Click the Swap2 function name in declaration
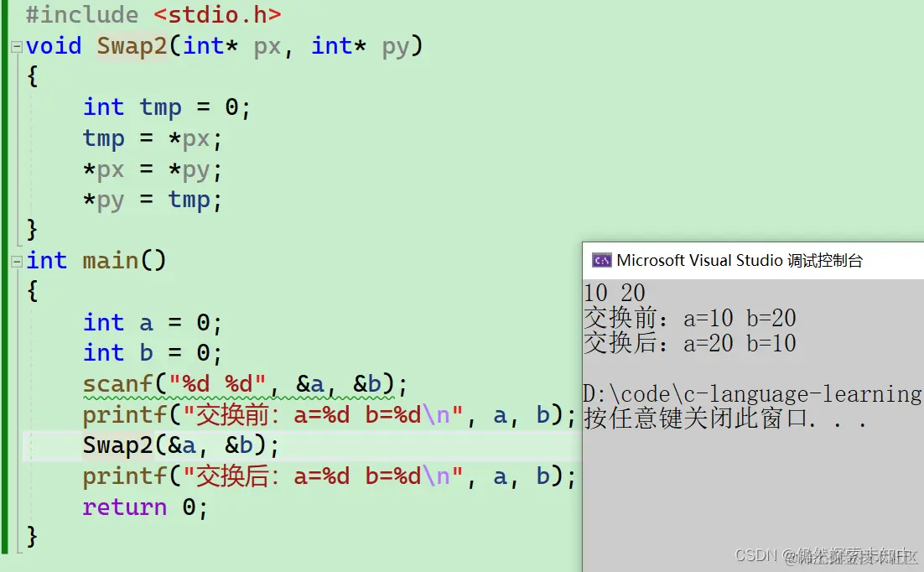924x572 pixels. [x=132, y=46]
